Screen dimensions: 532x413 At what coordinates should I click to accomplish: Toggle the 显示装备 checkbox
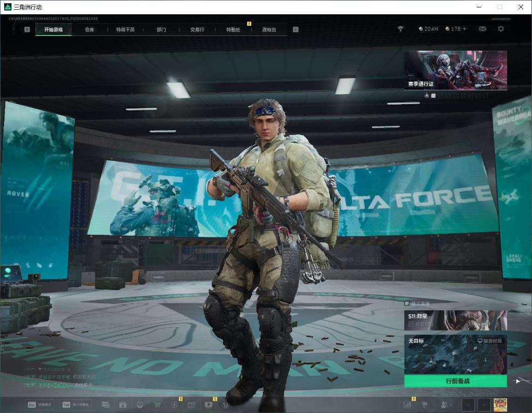[x=407, y=303]
